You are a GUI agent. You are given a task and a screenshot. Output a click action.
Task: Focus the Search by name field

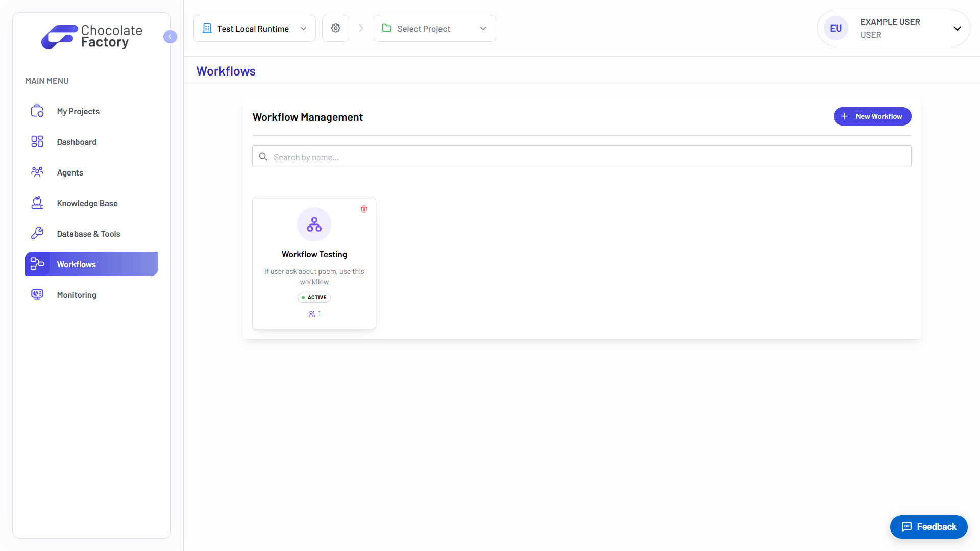click(581, 157)
